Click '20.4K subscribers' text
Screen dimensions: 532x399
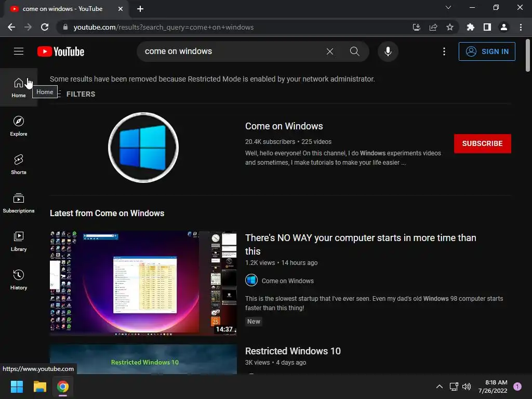tap(270, 141)
